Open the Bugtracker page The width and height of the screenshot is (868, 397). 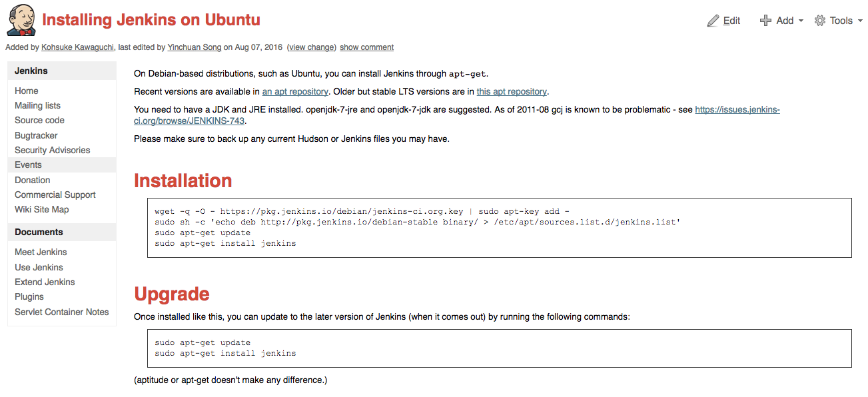(36, 135)
